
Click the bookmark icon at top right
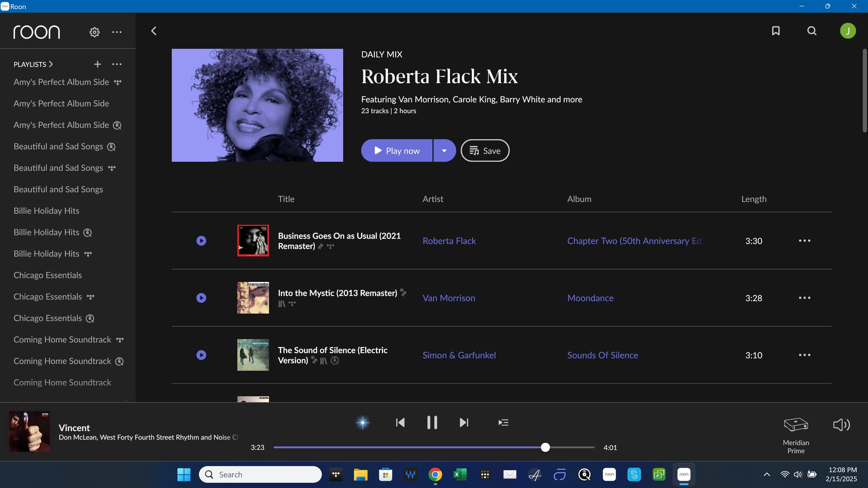click(x=776, y=31)
